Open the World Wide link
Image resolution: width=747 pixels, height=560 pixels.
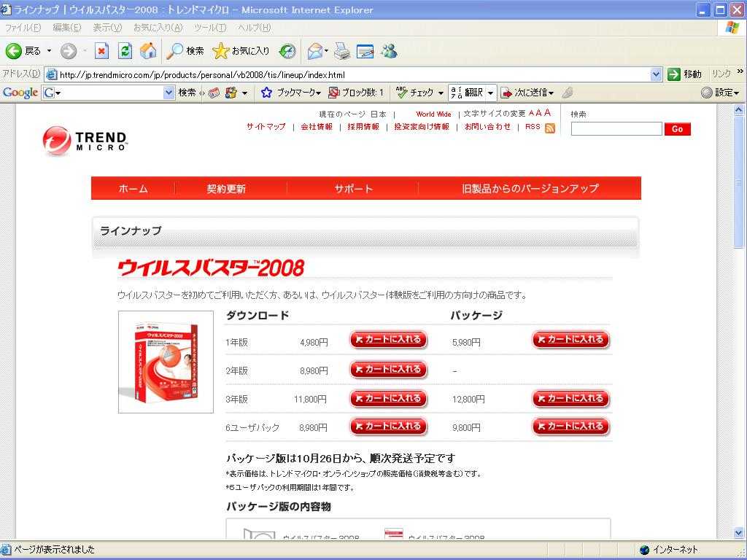click(433, 114)
